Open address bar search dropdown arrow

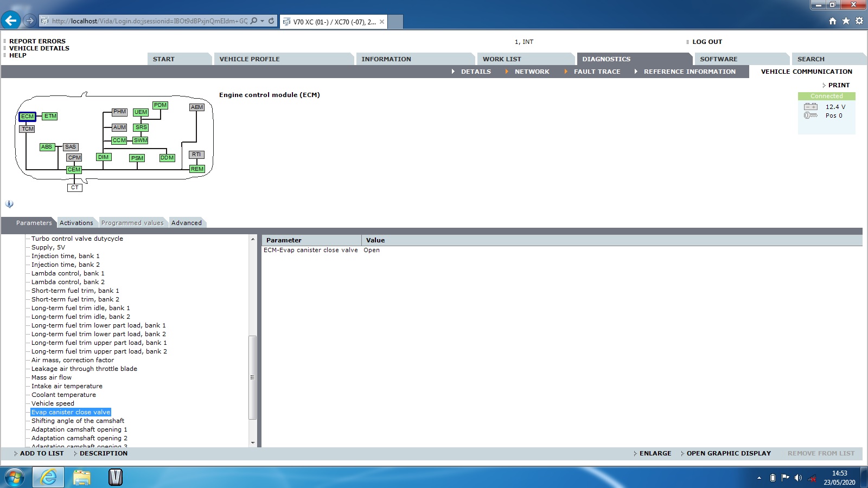(x=263, y=21)
